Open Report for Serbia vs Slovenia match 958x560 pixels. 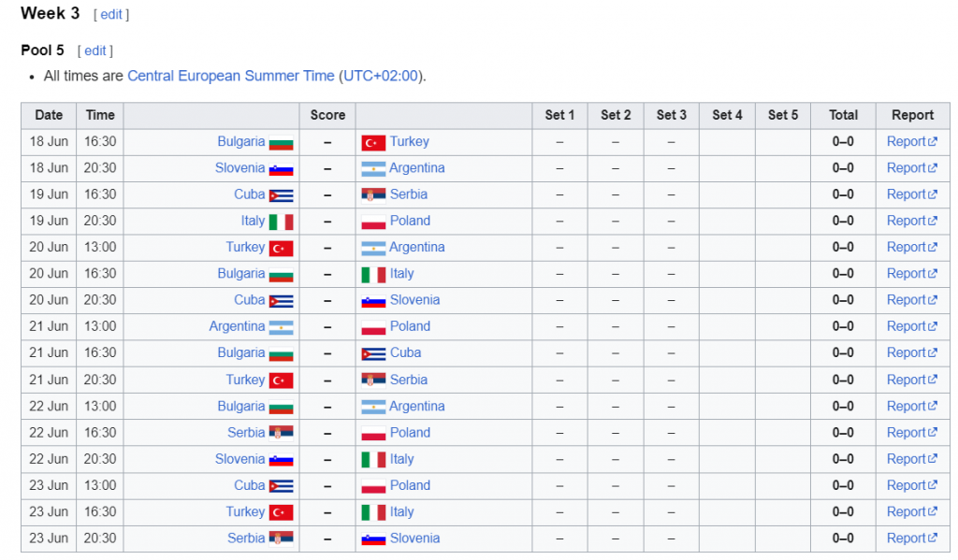click(x=911, y=538)
